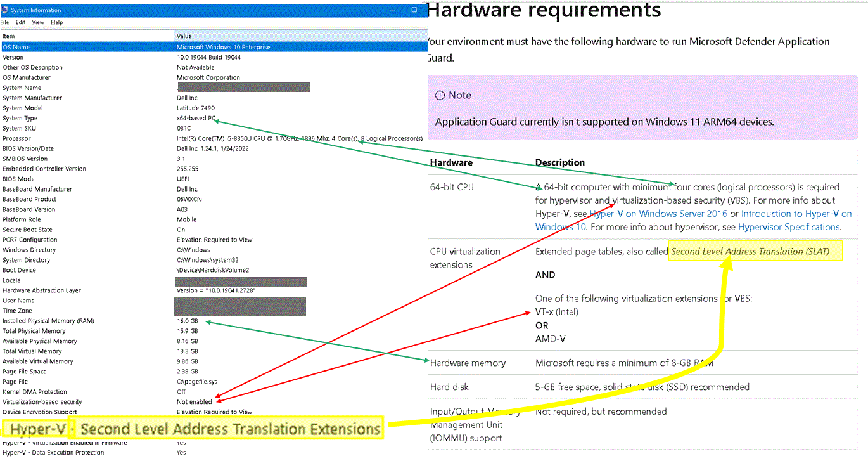Select the Secure Boot State row
The width and height of the screenshot is (868, 461).
[x=214, y=230]
